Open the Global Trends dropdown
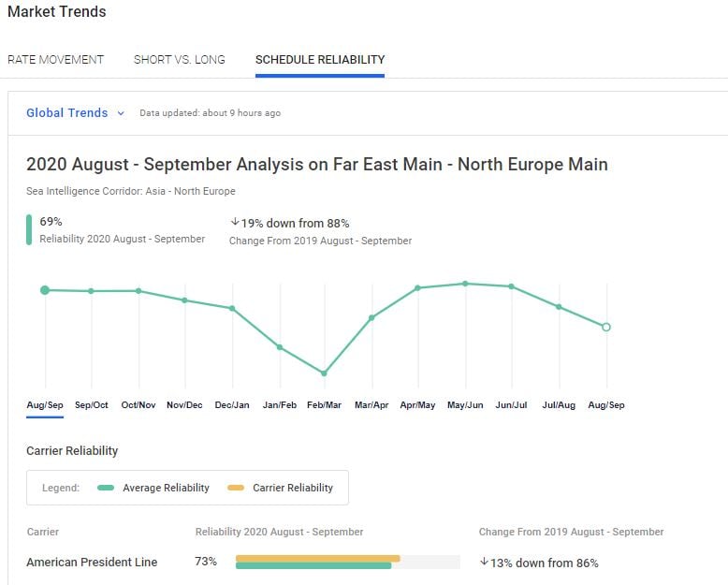The height and width of the screenshot is (585, 728). (x=67, y=113)
